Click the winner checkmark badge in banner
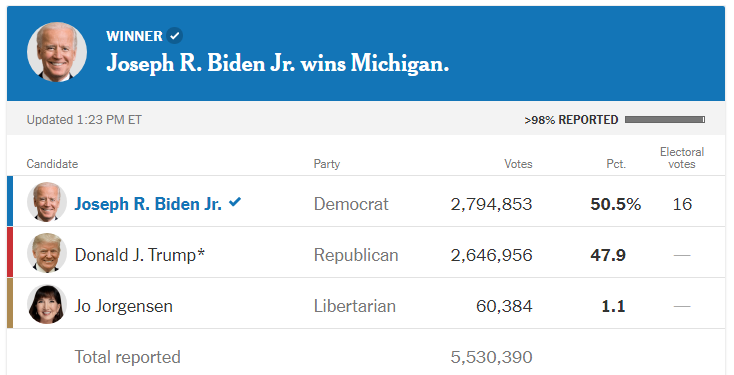734x375 pixels. point(175,36)
